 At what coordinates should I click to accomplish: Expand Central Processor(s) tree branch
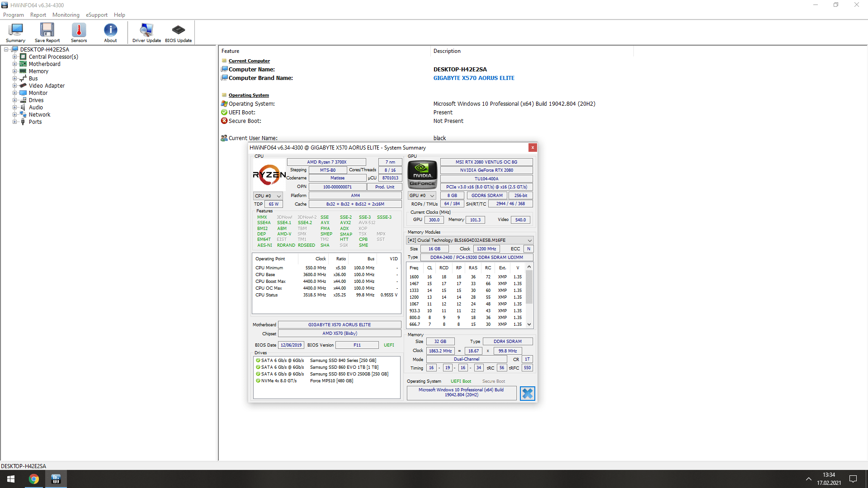click(x=14, y=57)
